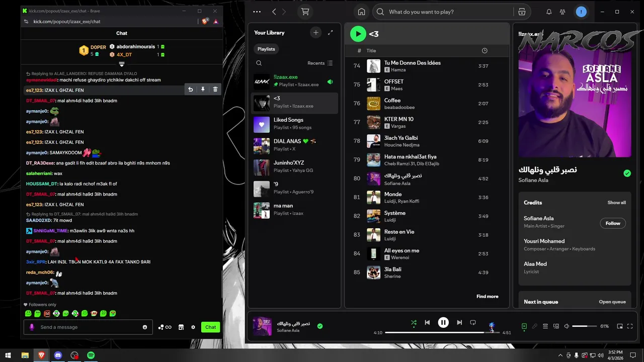The image size is (644, 362).
Task: Open the ma man playlist
Action: (294, 210)
